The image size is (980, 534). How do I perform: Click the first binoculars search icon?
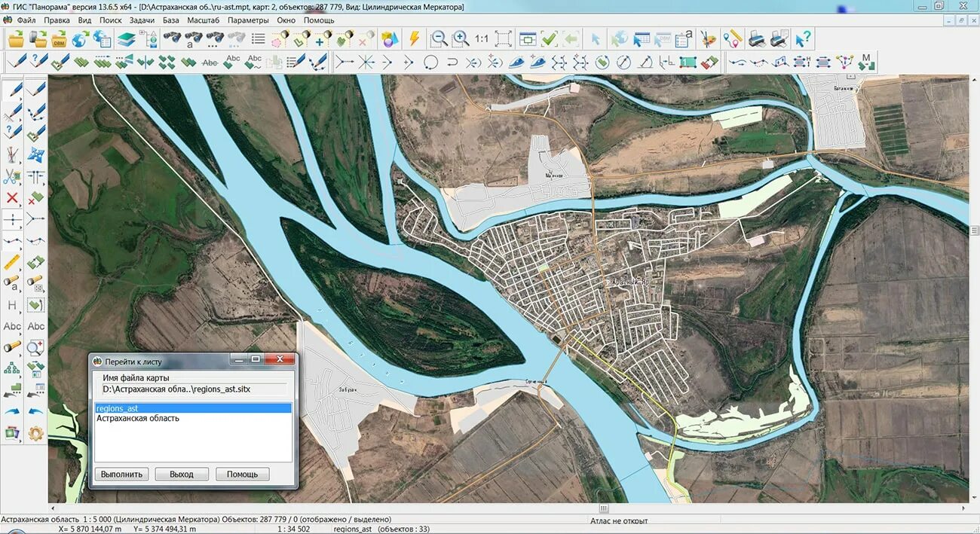pyautogui.click(x=173, y=37)
